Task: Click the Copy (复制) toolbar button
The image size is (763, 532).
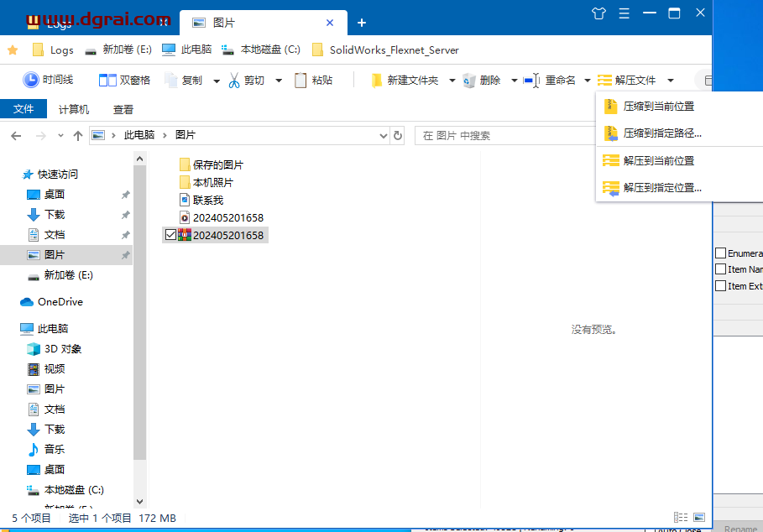Action: pos(184,81)
